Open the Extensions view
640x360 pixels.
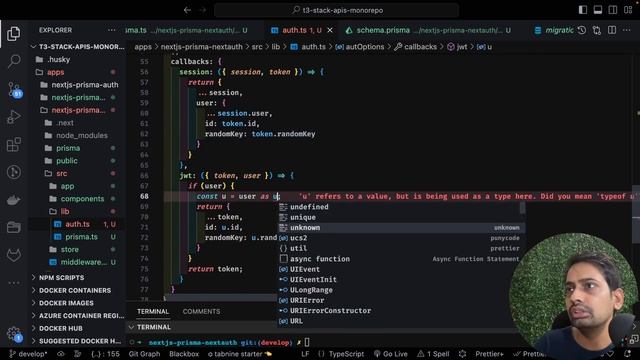(x=14, y=144)
